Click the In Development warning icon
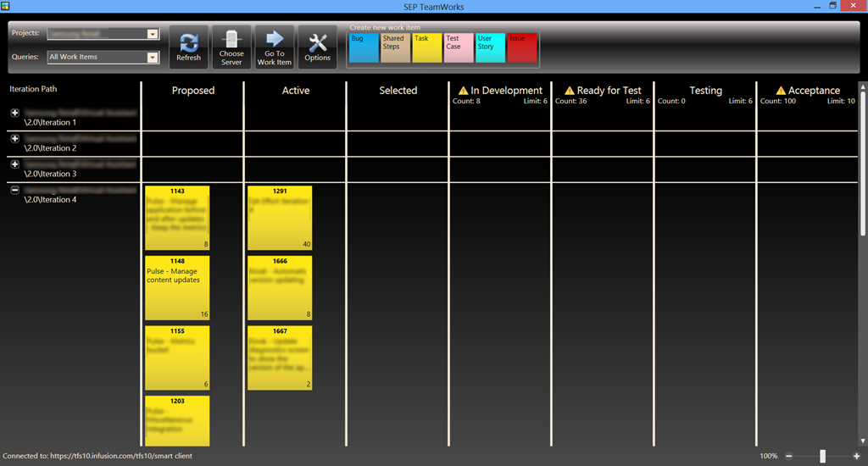The height and width of the screenshot is (466, 868). point(464,90)
